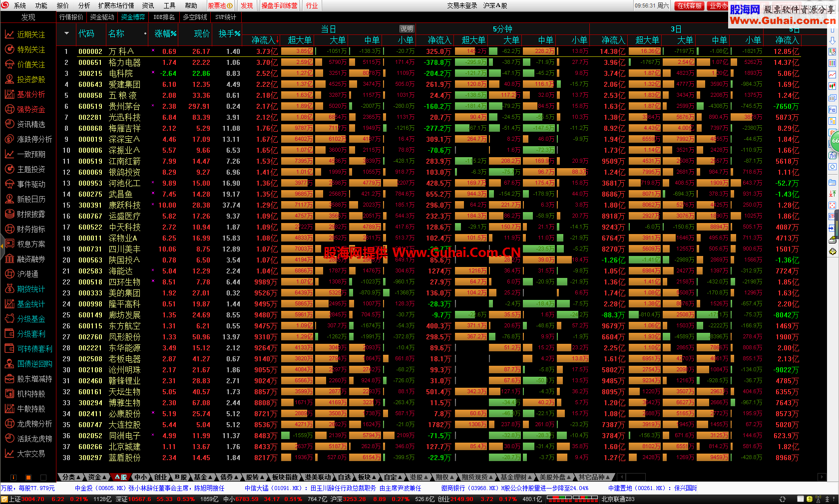Open 沪港通 in the sidebar
The width and height of the screenshot is (839, 504).
(x=22, y=274)
